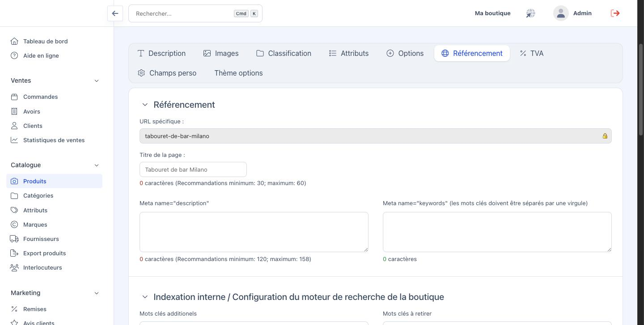Collapse the Marketing sidebar section
This screenshot has height=325, width=644.
[97, 293]
